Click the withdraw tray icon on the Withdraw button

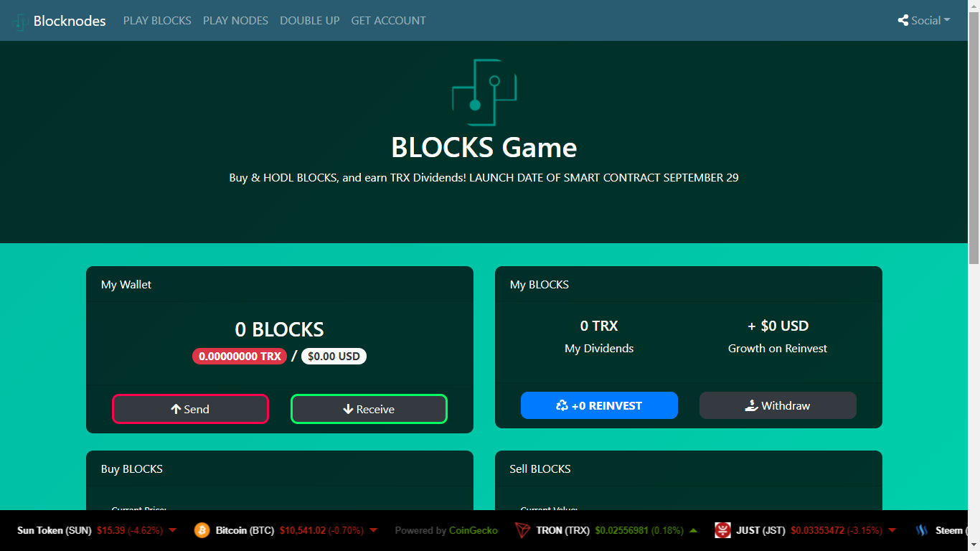coord(752,405)
